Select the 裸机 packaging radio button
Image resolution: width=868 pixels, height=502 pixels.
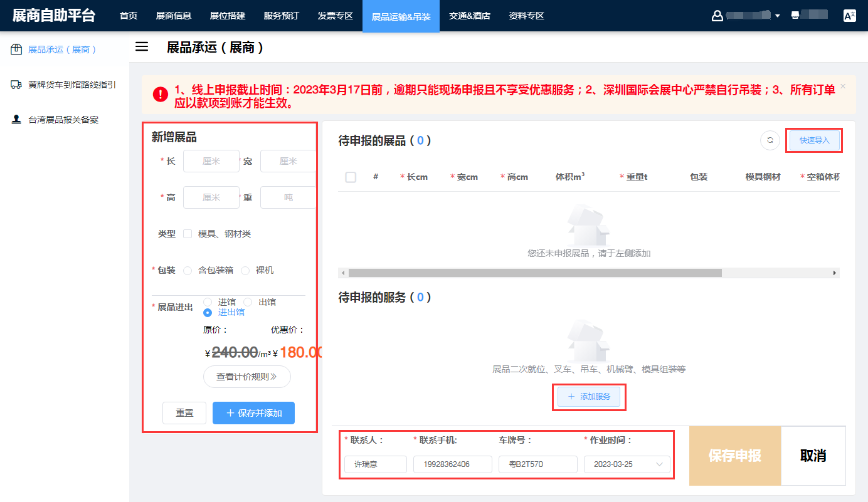pos(245,271)
